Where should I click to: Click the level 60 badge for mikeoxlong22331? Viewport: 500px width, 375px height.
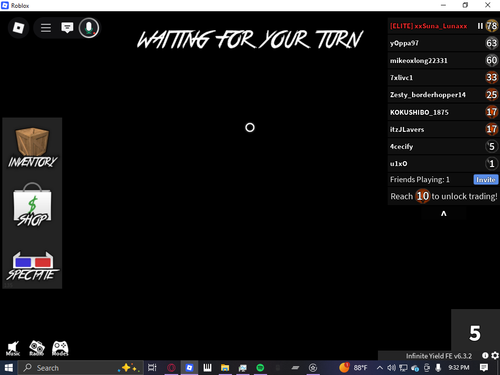[492, 60]
